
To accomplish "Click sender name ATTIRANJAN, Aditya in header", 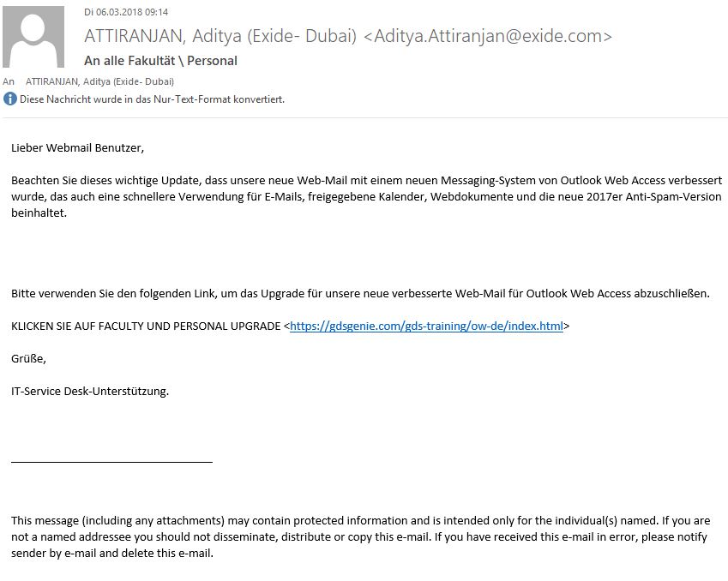I will point(163,36).
